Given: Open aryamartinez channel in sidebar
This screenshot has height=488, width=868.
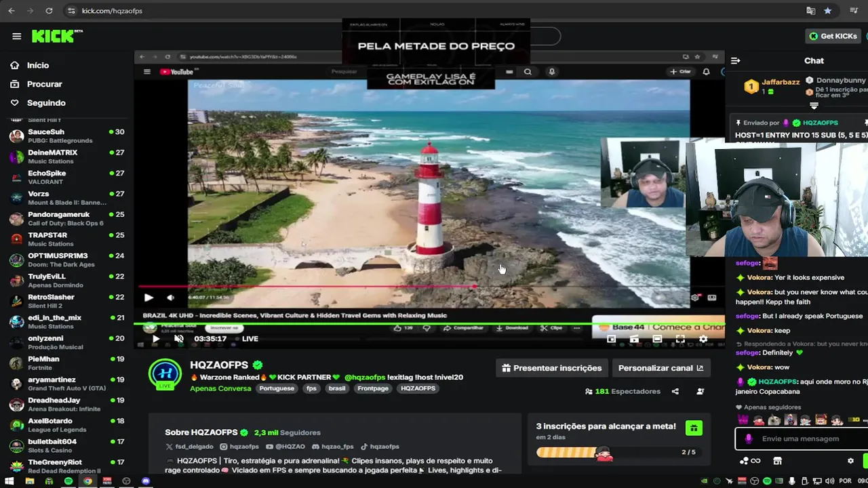Looking at the screenshot, I should click(67, 384).
